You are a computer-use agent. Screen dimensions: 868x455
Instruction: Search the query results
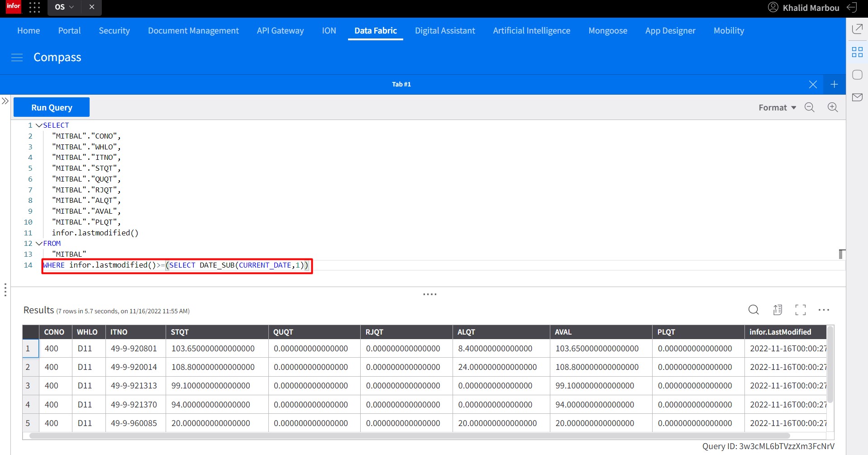[754, 310]
